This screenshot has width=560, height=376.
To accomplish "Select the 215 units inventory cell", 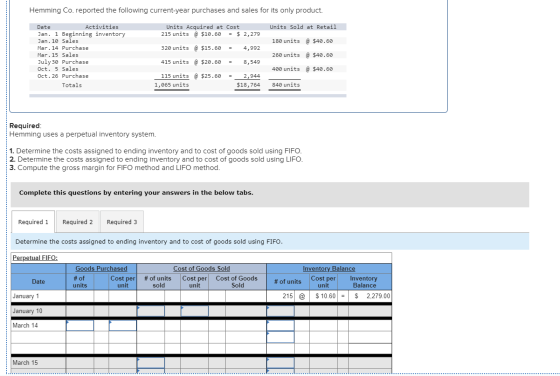I will coord(280,296).
